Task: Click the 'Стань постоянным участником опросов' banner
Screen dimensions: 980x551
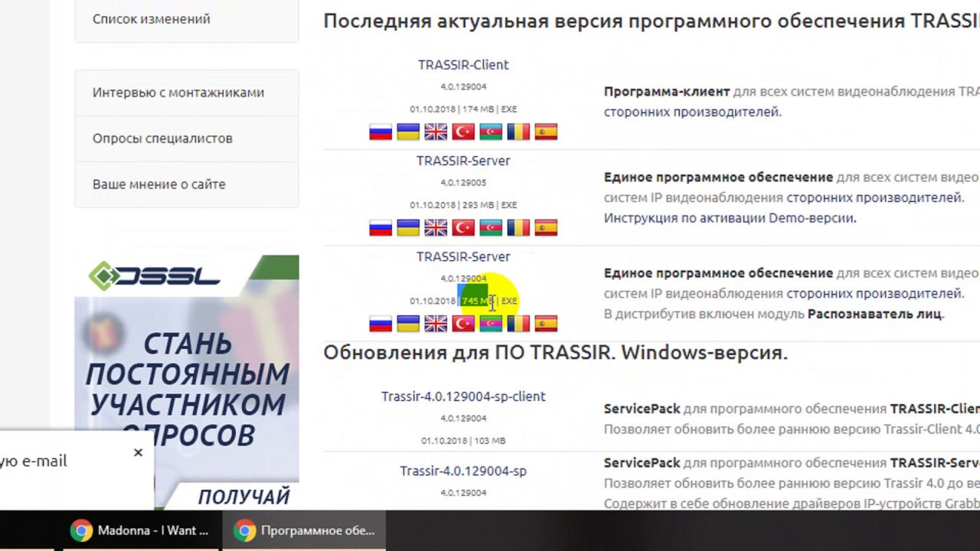Action: (x=187, y=383)
